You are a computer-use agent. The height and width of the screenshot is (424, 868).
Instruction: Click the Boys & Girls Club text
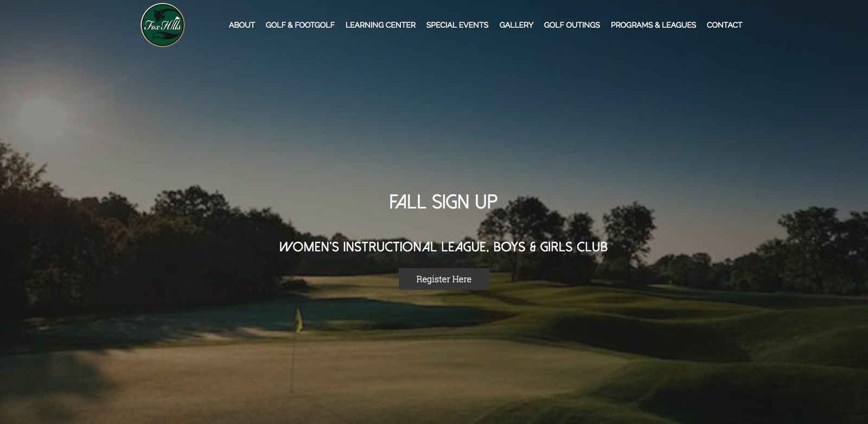(x=550, y=247)
